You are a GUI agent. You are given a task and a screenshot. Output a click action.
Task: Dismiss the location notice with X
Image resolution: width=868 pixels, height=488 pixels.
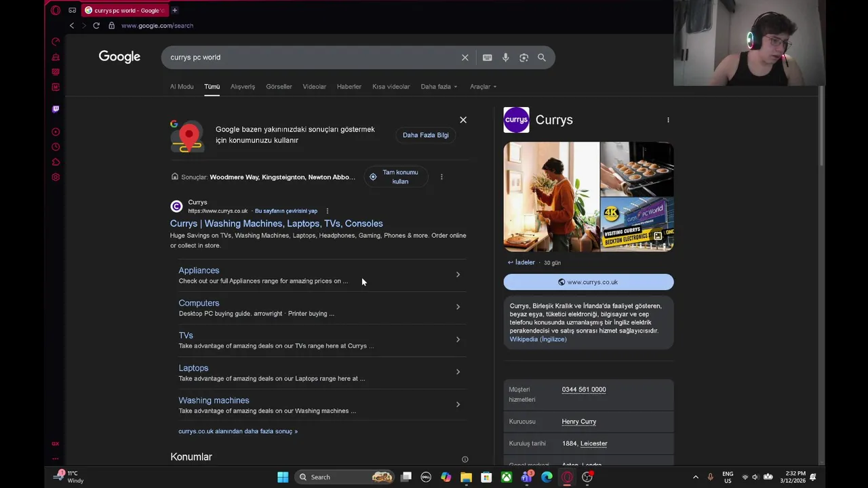click(x=463, y=120)
